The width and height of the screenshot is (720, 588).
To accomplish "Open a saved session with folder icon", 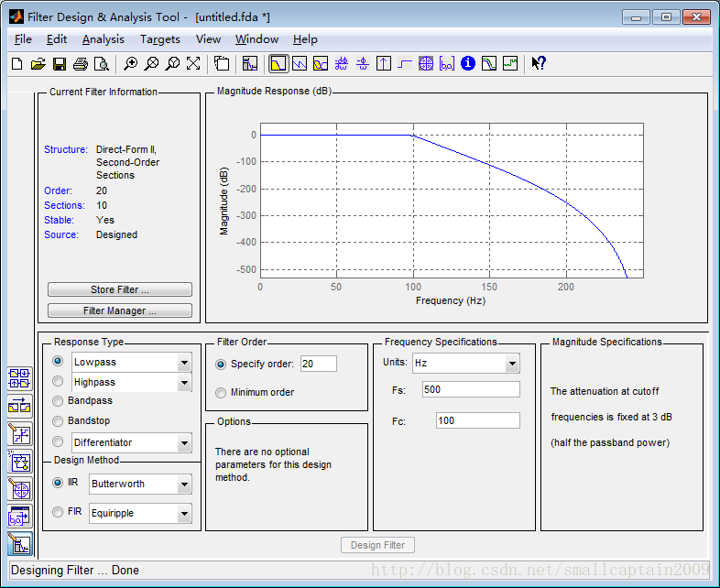I will [x=38, y=63].
